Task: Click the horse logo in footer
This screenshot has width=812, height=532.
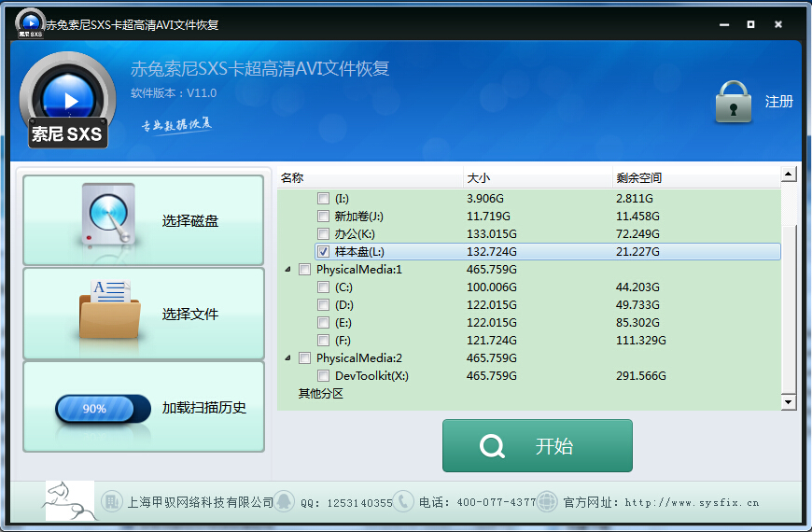Action: pos(70,500)
